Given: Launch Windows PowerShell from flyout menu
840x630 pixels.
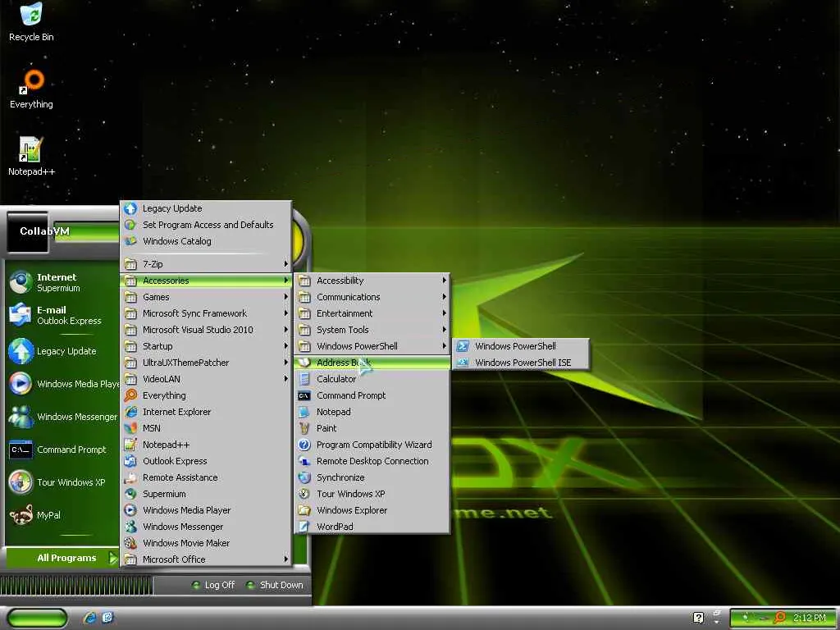Looking at the screenshot, I should click(x=521, y=346).
